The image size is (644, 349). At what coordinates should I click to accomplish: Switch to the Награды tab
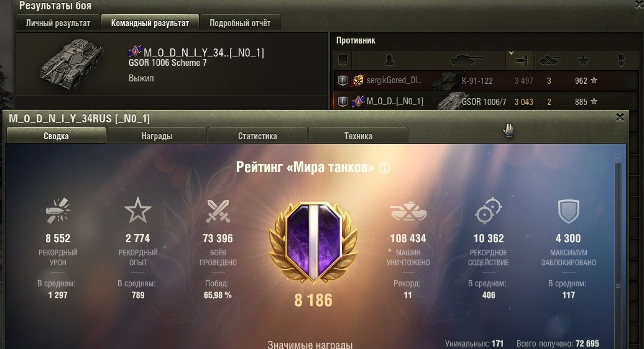[157, 136]
